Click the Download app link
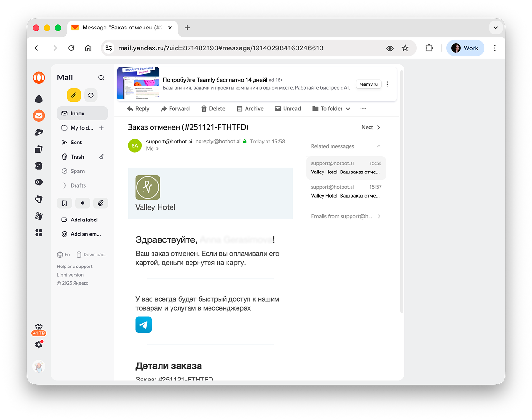 92,255
